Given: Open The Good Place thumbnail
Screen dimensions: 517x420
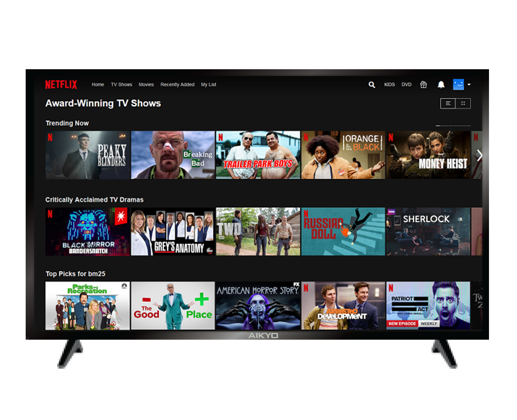Looking at the screenshot, I should coord(173,306).
